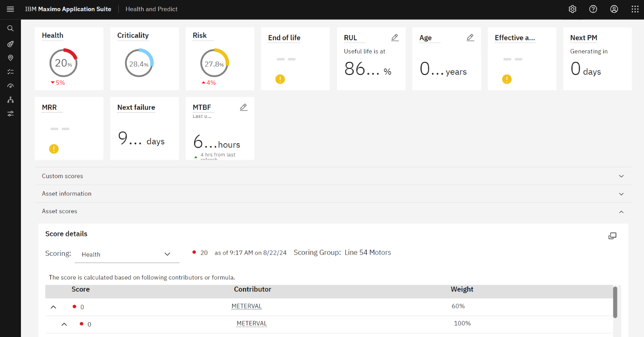644x337 pixels.
Task: Click the End of life card title
Action: pyautogui.click(x=284, y=38)
